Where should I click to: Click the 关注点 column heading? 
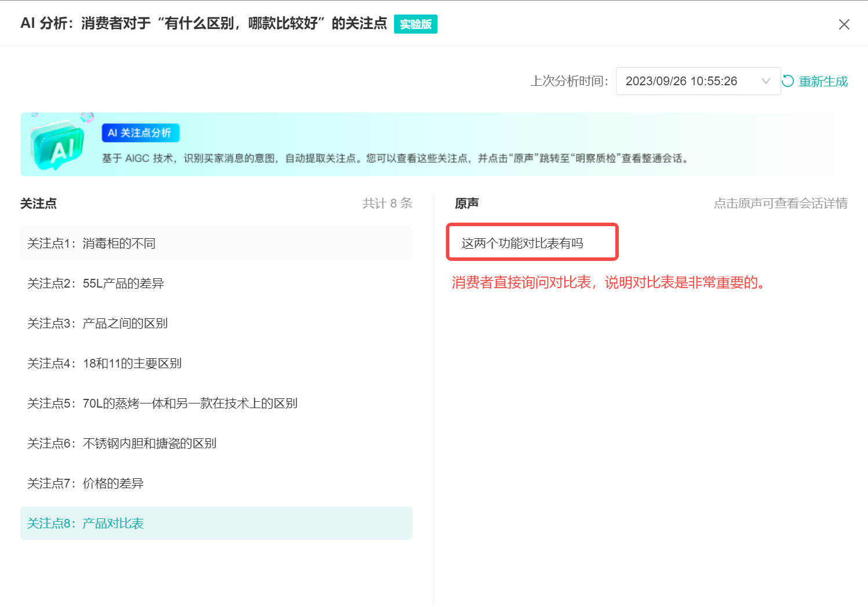pyautogui.click(x=39, y=203)
